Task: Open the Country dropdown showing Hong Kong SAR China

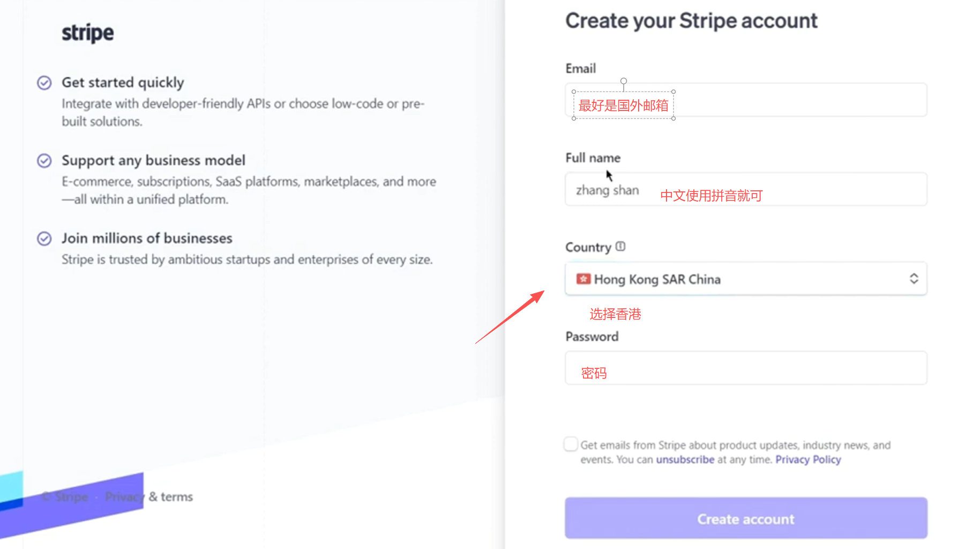Action: coord(746,279)
